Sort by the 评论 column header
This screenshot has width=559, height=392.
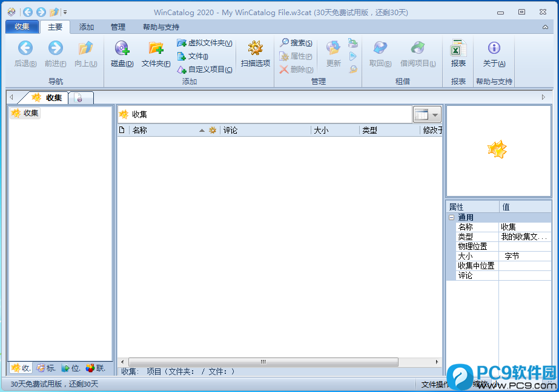point(265,130)
